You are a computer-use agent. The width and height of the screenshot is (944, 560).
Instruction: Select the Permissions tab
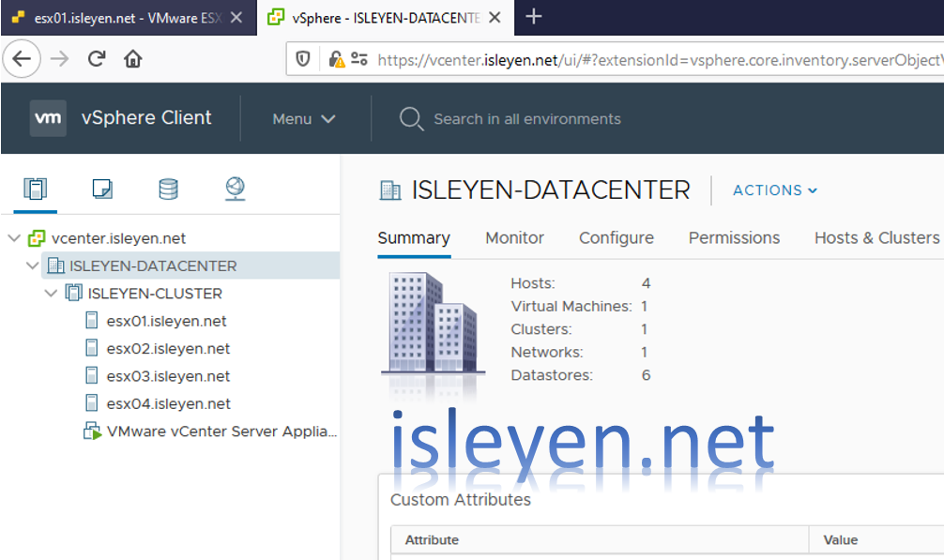[734, 237]
